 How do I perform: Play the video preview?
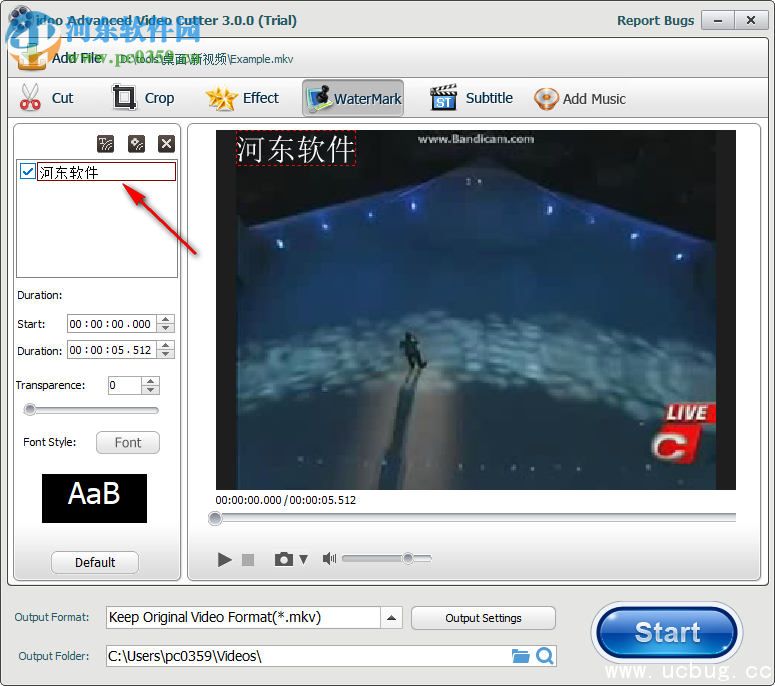click(x=224, y=559)
